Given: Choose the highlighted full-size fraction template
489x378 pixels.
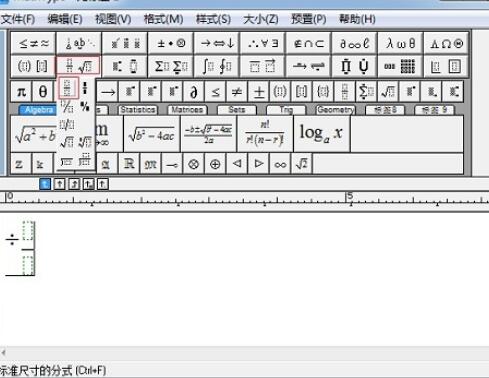Looking at the screenshot, I should click(68, 88).
